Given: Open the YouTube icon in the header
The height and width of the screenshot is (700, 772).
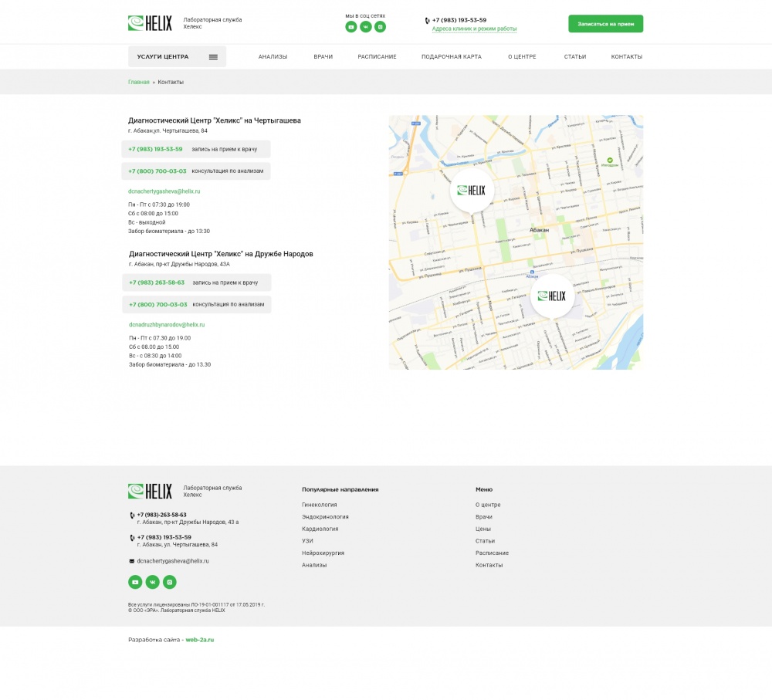Looking at the screenshot, I should click(351, 27).
